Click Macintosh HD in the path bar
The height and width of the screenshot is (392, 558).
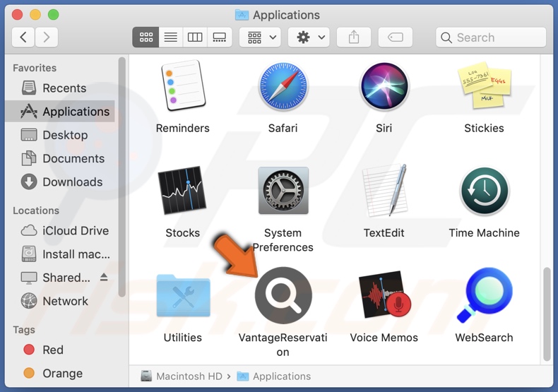[182, 376]
